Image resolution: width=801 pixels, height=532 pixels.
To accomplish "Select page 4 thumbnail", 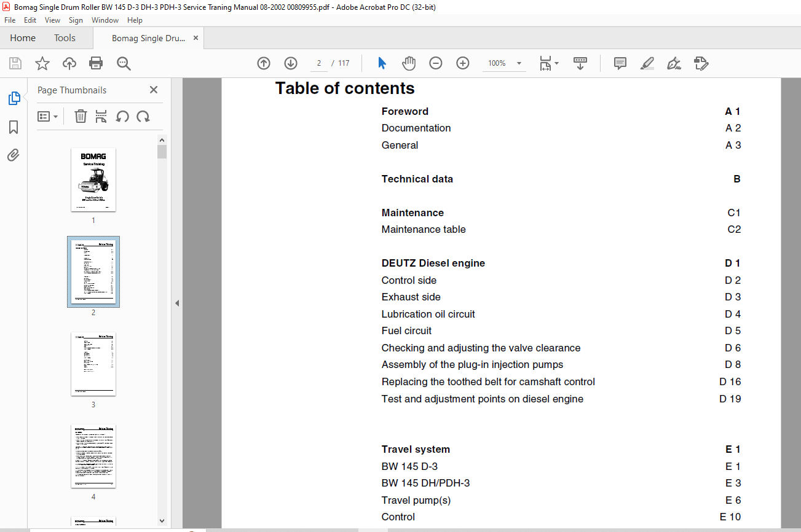I will click(x=93, y=456).
